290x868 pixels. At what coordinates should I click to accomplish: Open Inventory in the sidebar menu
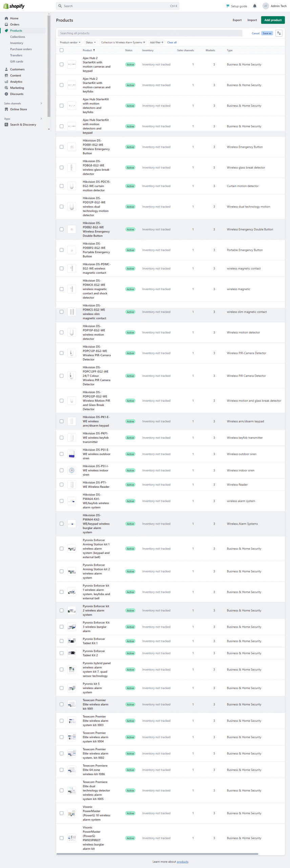pyautogui.click(x=17, y=43)
